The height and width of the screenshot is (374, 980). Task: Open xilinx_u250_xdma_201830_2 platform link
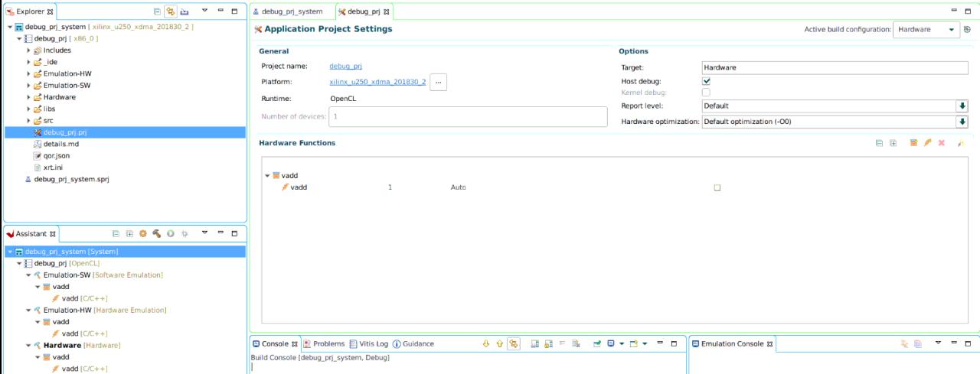377,82
